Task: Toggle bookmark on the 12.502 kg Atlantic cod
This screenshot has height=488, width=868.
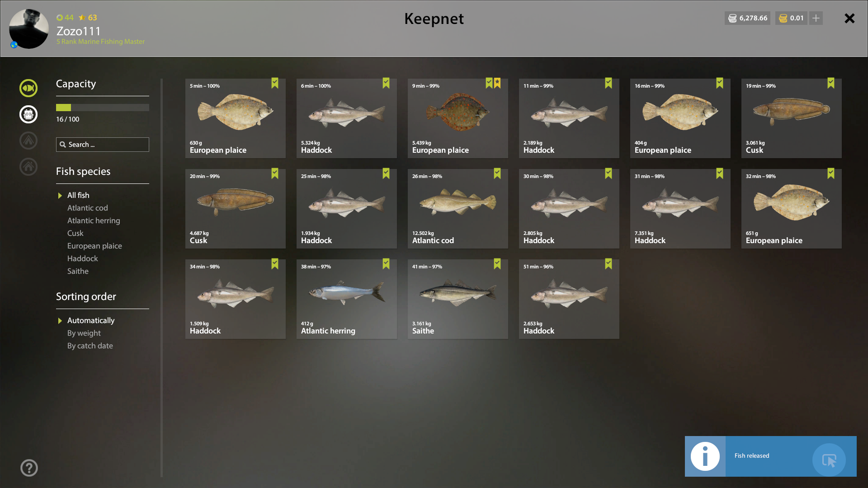Action: tap(497, 174)
